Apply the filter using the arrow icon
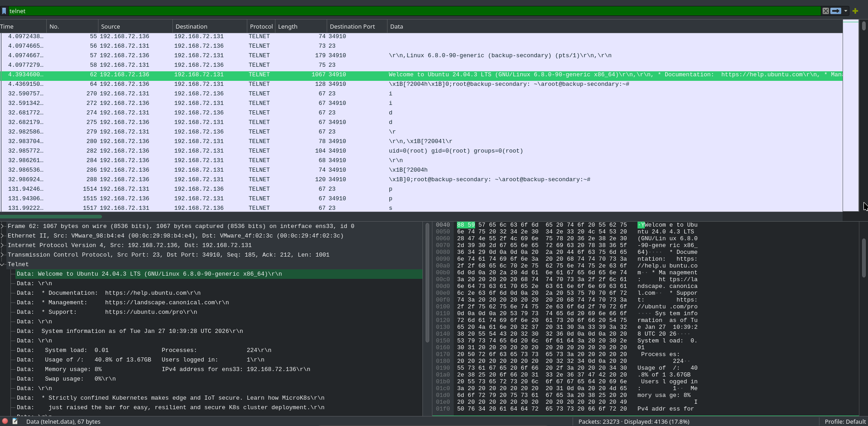 [x=837, y=10]
